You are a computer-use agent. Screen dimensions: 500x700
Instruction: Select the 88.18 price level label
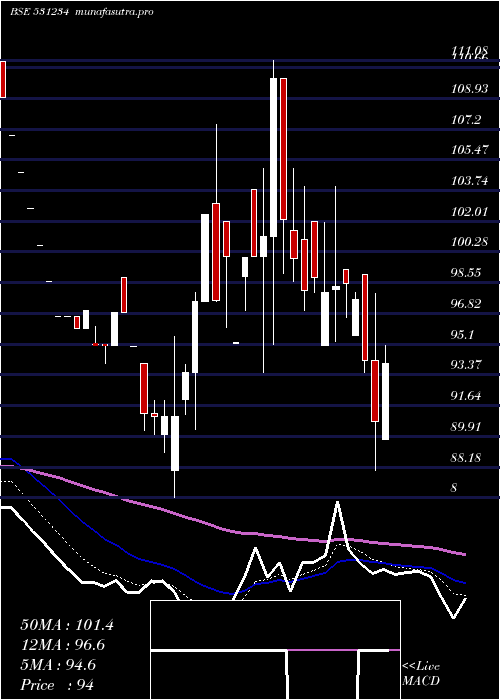[x=466, y=458]
